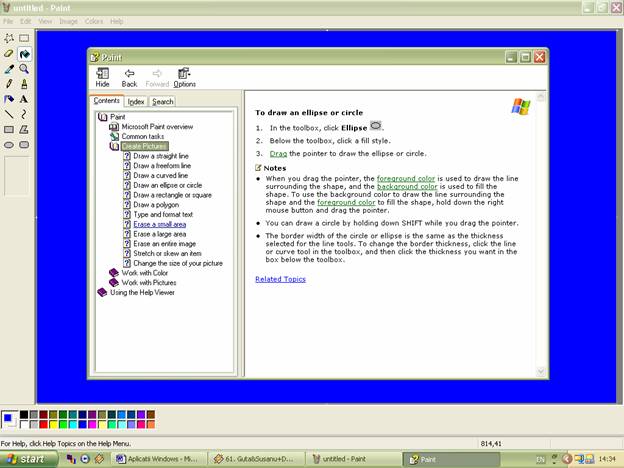Select the Text tool

(x=24, y=99)
